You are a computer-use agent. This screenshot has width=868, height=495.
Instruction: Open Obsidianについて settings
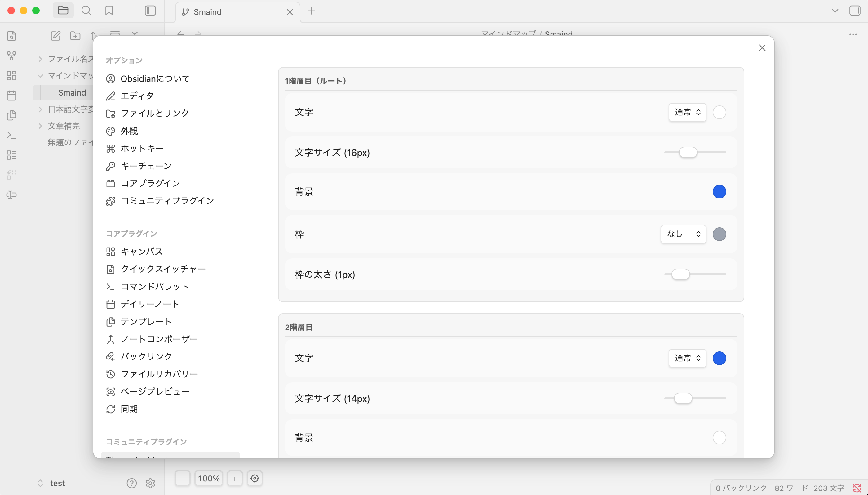click(171, 78)
